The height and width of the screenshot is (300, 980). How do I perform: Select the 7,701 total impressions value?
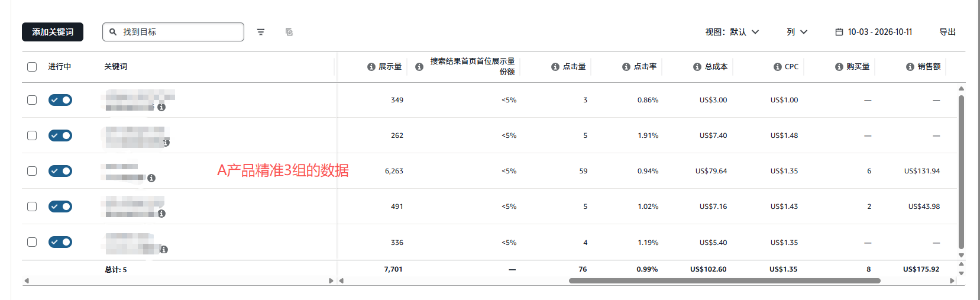click(x=393, y=269)
